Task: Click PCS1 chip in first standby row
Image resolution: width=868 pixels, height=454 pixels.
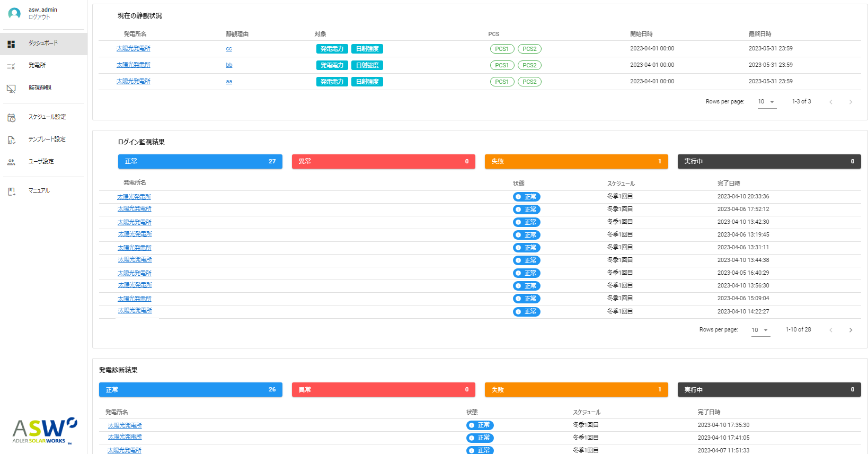Action: 502,49
